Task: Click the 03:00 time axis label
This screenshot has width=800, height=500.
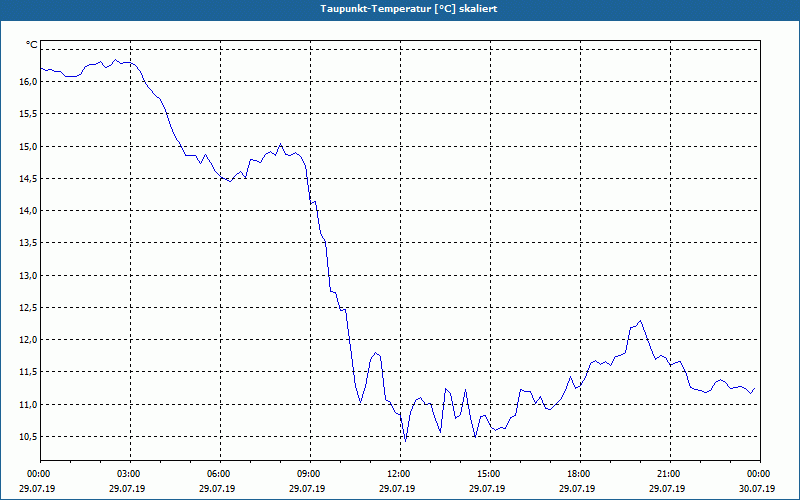Action: pyautogui.click(x=130, y=474)
